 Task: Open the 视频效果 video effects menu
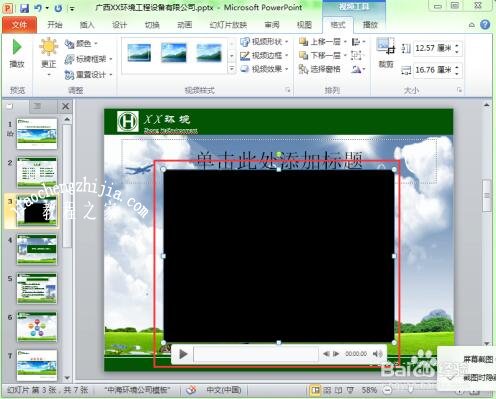[x=264, y=69]
